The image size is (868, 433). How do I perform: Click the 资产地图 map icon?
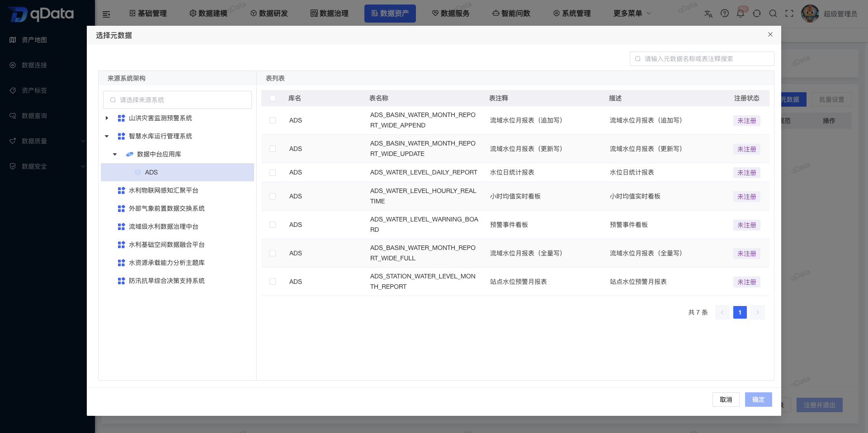tap(13, 40)
